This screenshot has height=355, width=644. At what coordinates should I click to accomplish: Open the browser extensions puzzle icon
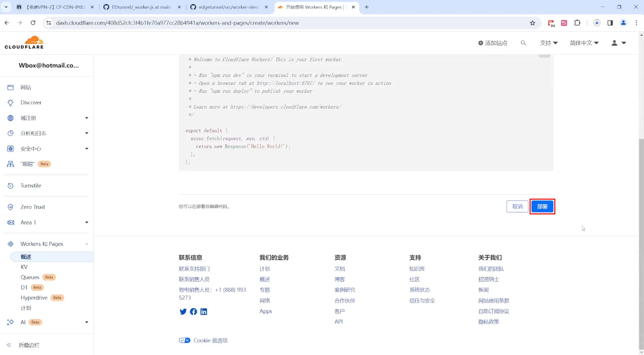click(577, 23)
